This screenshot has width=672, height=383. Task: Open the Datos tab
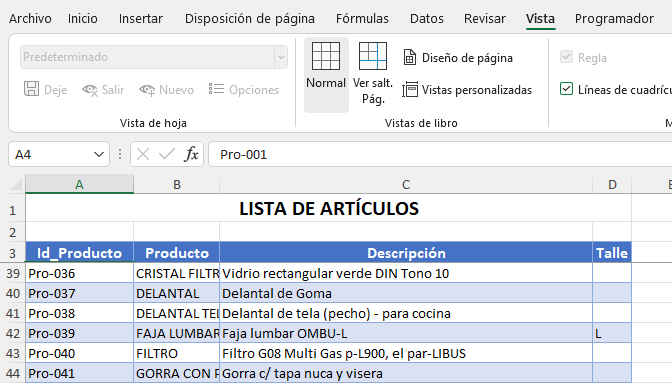[x=426, y=19]
